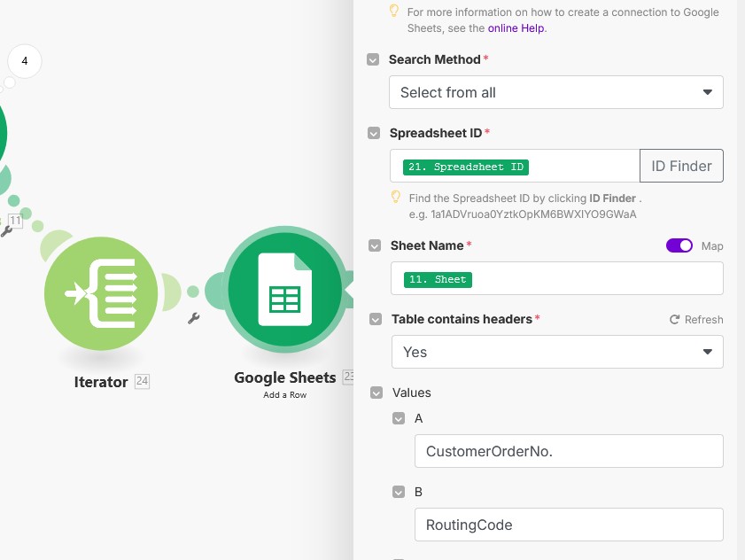Toggle the Table contains headers checkbox
Image resolution: width=745 pixels, height=560 pixels.
(x=376, y=319)
